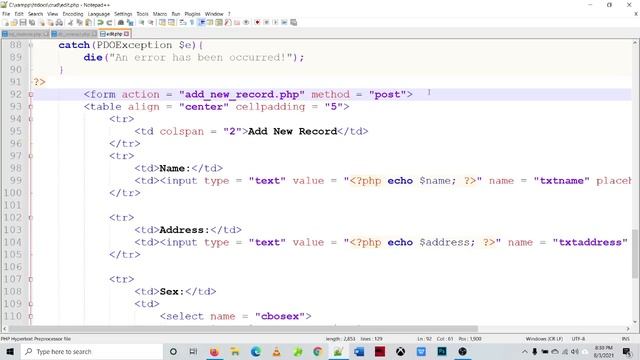The height and width of the screenshot is (360, 640).
Task: Click the Save All toolbar icon
Action: coord(32,22)
